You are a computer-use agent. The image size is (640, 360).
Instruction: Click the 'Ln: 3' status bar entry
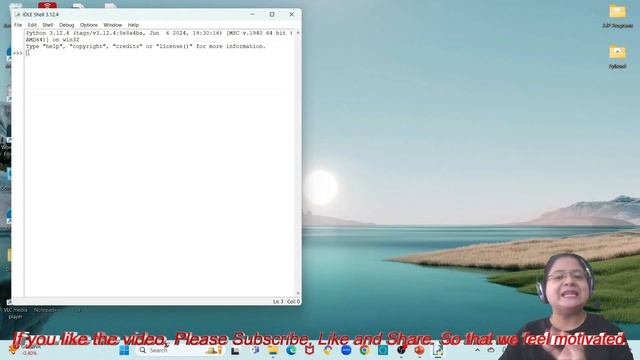[278, 302]
